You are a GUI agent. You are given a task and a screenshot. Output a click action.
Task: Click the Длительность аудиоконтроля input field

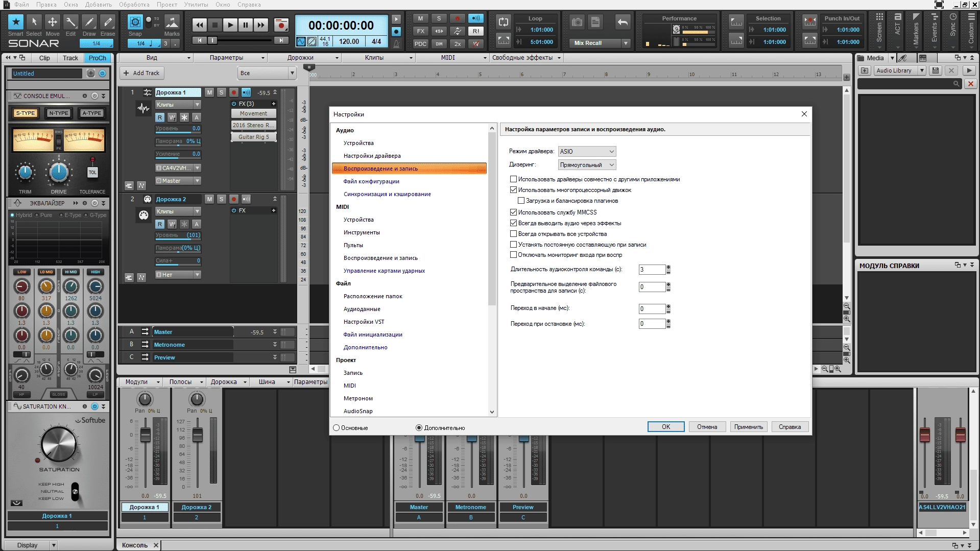(x=652, y=270)
